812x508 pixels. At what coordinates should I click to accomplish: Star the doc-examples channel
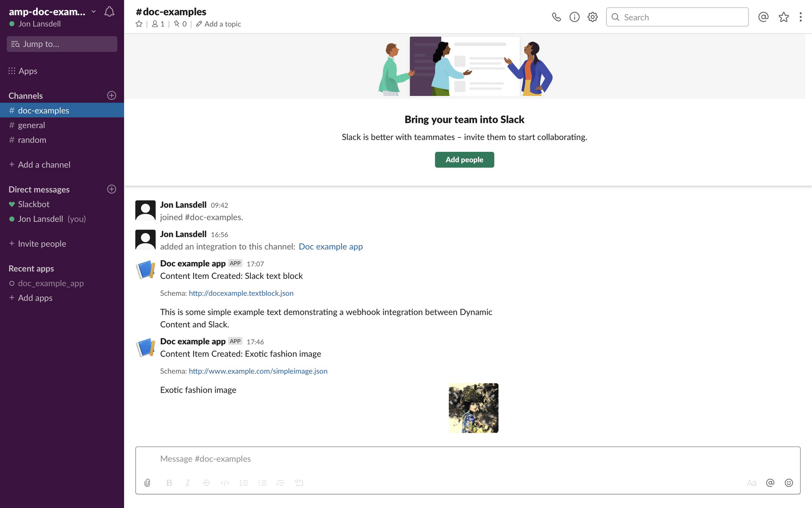point(139,24)
